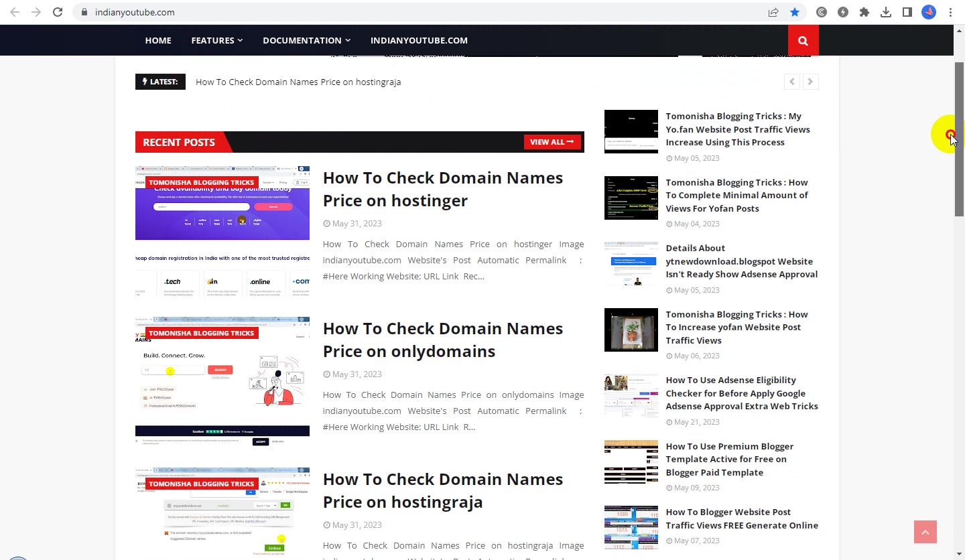Click the page vertical scrollbar thumb
Viewport: 965px width, 560px height.
coord(960,139)
